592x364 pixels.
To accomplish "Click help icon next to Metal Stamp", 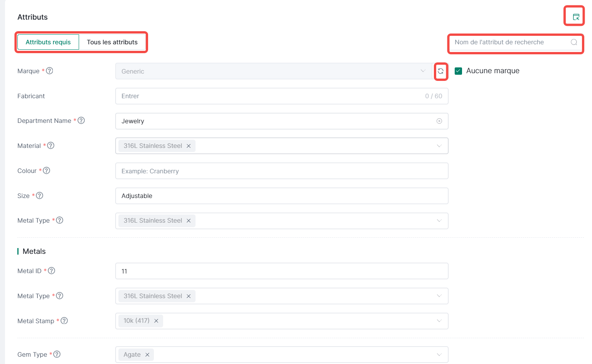I will tap(64, 321).
